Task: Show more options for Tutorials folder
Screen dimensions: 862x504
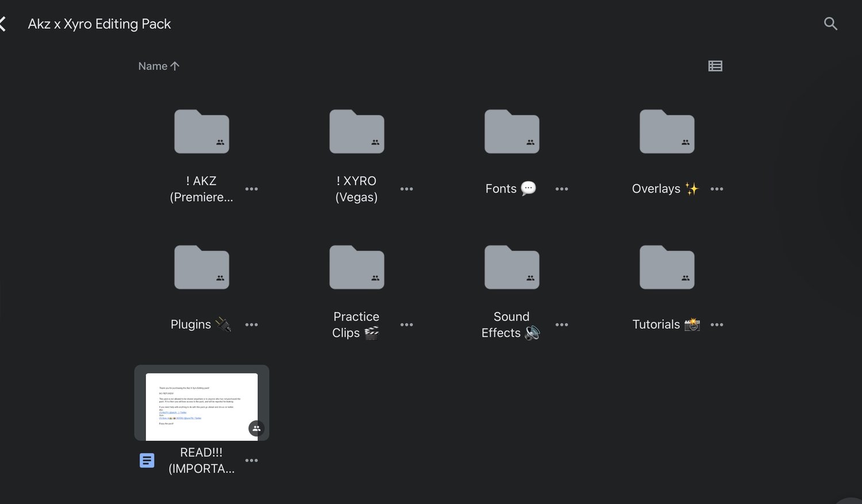Action: click(x=717, y=325)
